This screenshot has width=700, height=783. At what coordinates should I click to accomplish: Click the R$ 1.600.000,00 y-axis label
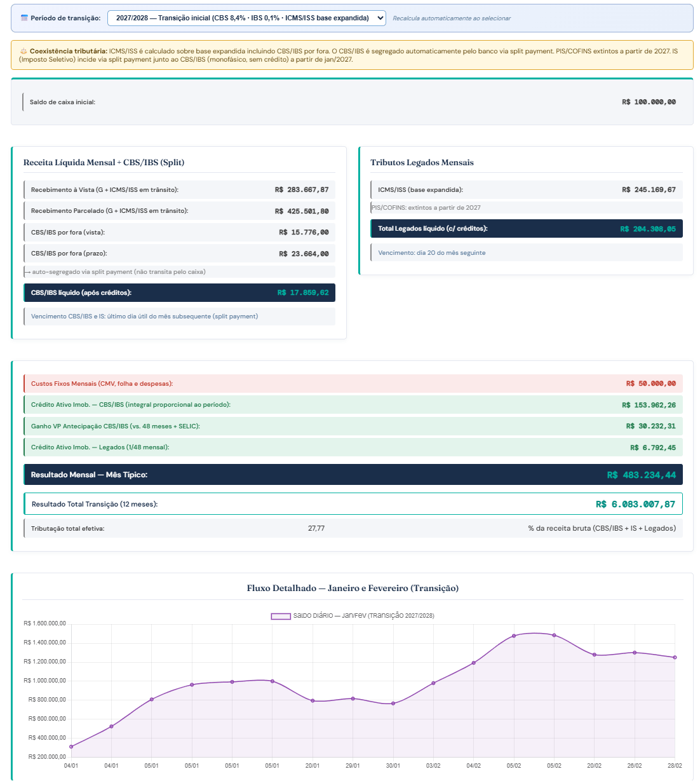click(x=44, y=623)
